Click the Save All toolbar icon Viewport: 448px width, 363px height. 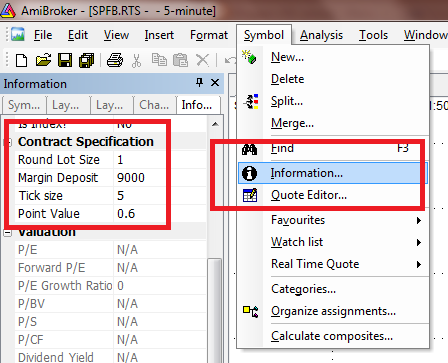[x=87, y=60]
